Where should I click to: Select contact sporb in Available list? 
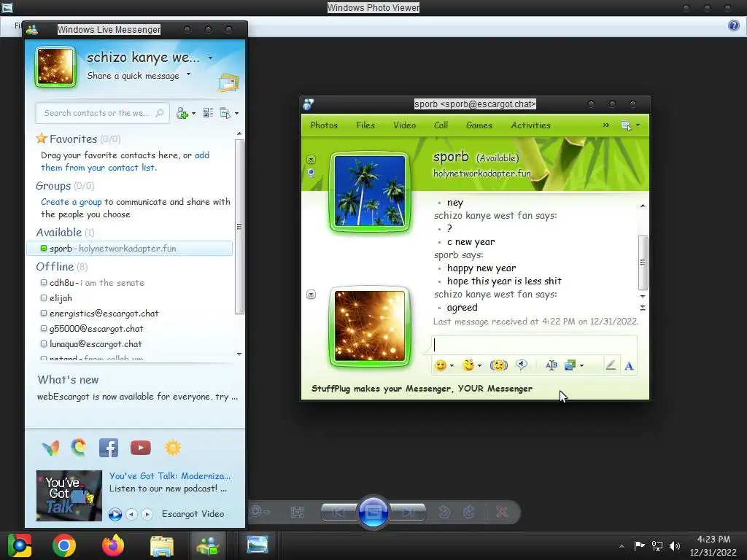point(130,249)
